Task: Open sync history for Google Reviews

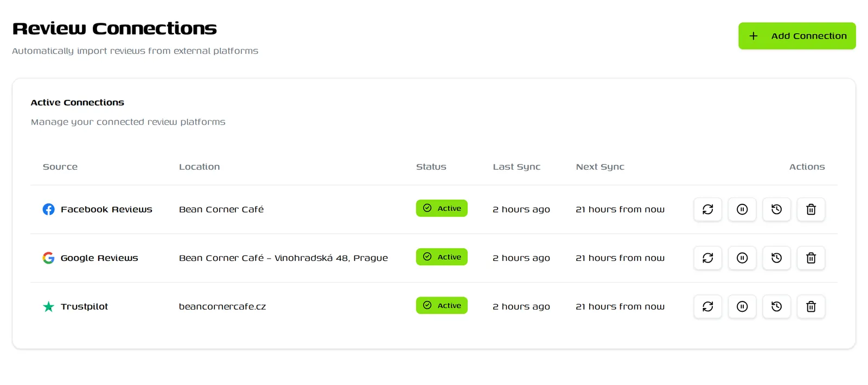Action: click(x=776, y=258)
